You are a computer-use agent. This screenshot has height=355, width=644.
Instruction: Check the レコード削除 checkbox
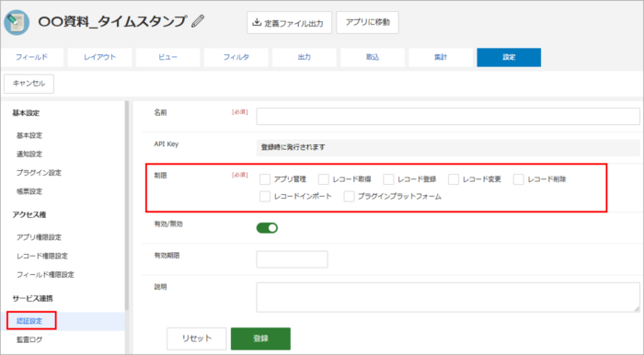[519, 179]
